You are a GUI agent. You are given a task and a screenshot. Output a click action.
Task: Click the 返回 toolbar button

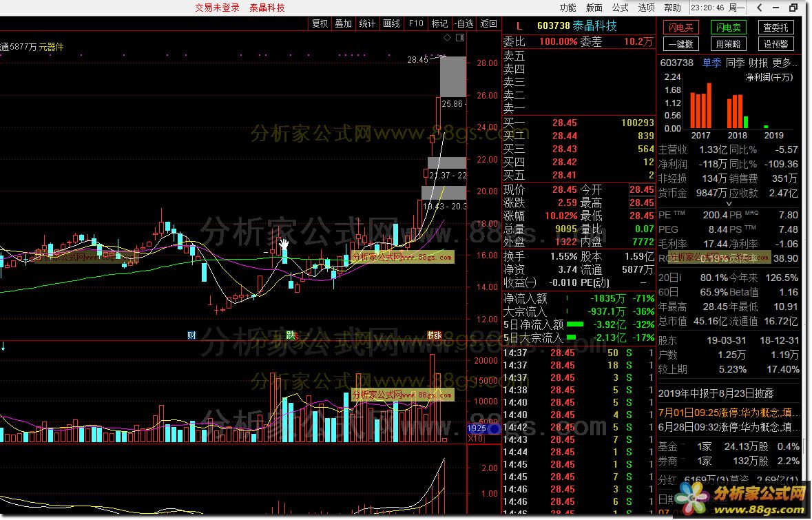coord(488,24)
